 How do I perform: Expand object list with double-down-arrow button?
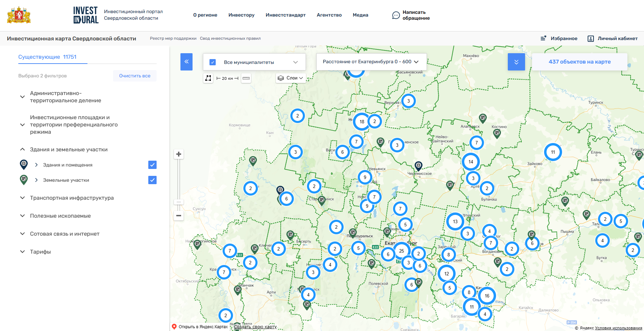[x=516, y=62]
